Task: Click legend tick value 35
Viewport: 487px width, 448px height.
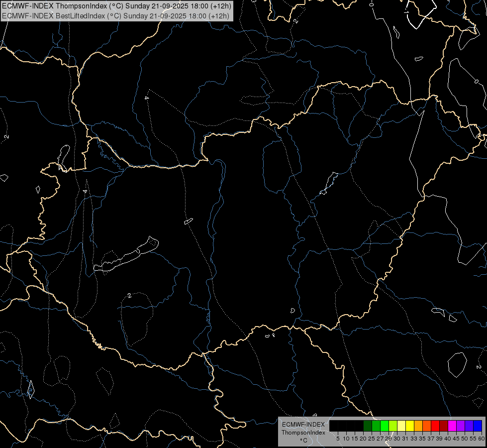Action: [422, 439]
